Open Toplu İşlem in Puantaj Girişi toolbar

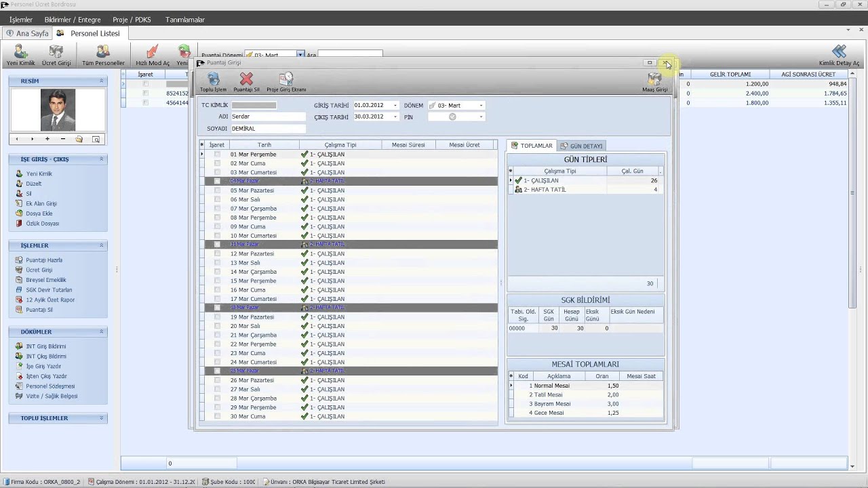coord(213,83)
